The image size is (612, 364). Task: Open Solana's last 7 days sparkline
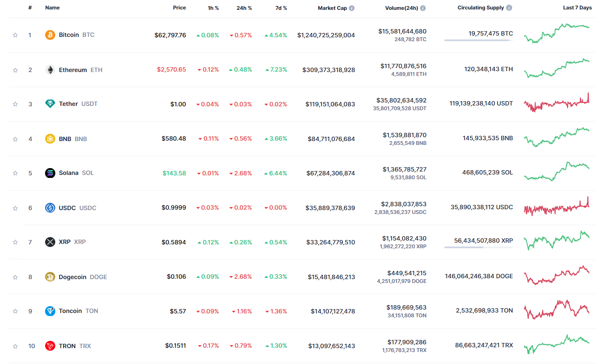[557, 171]
